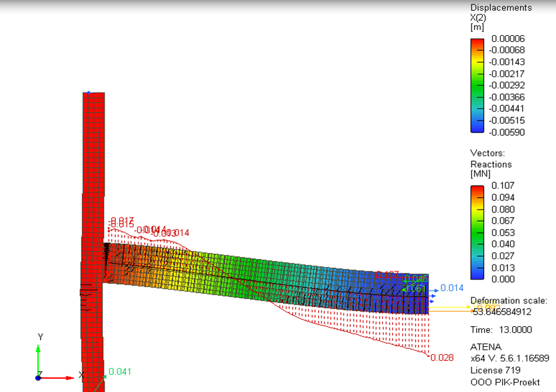Select the -0.00143 displacement legend value
Viewport: 556px width, 392px height.
[506, 62]
